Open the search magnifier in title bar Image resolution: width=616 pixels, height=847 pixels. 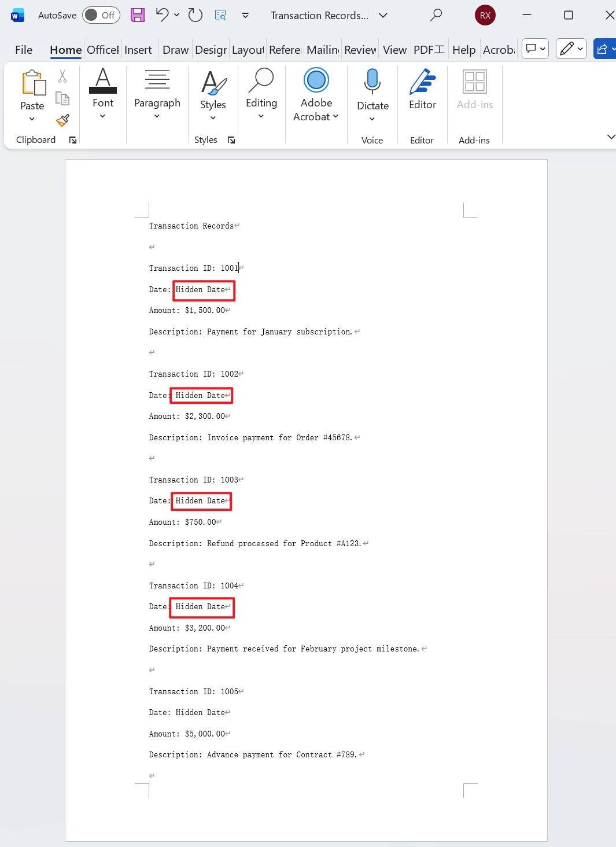436,15
